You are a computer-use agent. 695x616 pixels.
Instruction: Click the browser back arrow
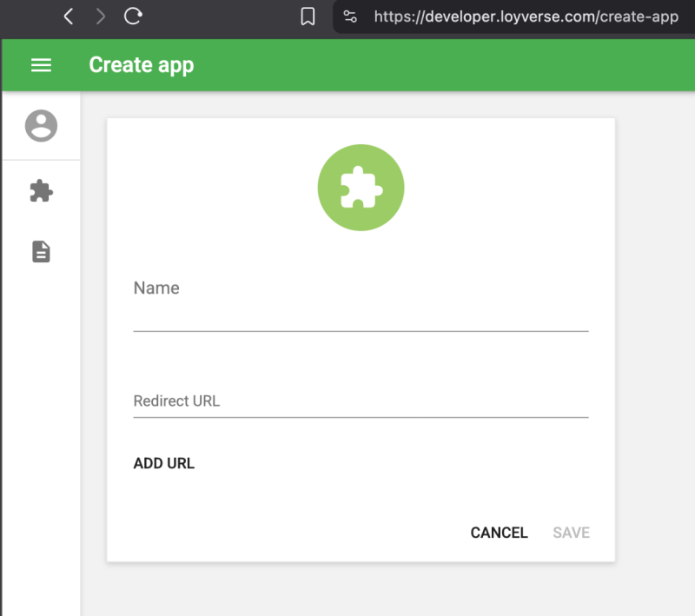[x=69, y=17]
